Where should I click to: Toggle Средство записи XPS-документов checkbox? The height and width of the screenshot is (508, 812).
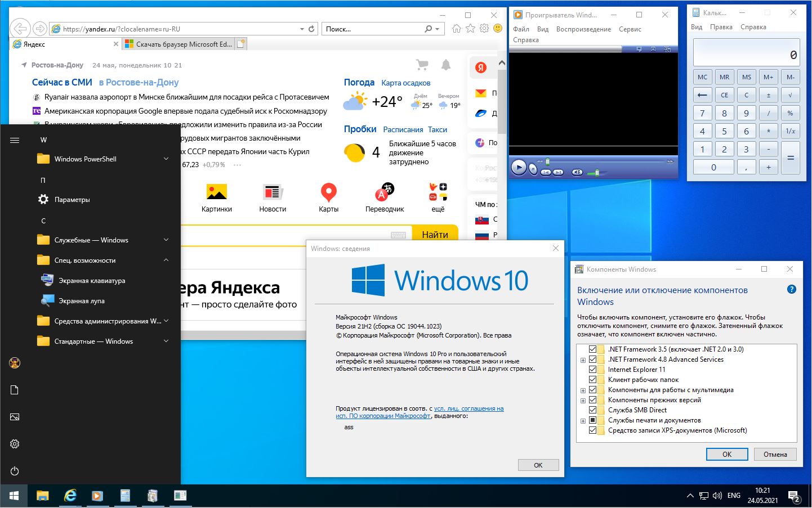pos(592,430)
